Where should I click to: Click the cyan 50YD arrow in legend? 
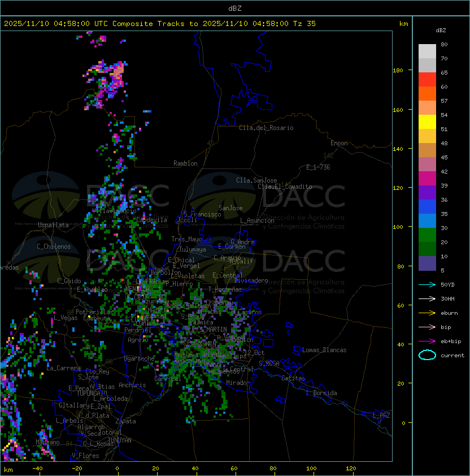[x=427, y=284]
